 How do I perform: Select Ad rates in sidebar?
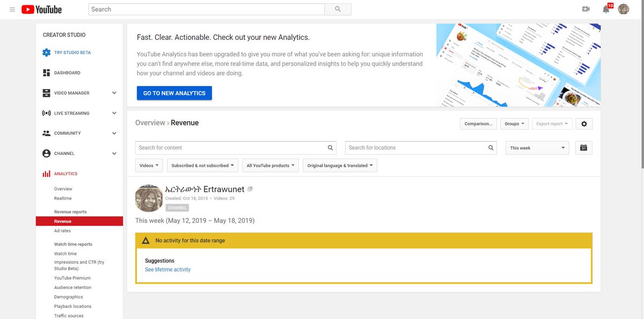click(62, 231)
